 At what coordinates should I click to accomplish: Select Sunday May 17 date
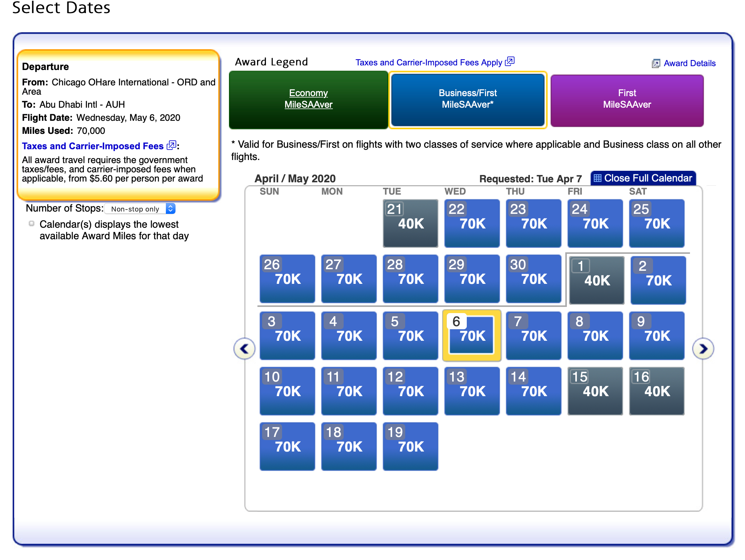pyautogui.click(x=287, y=446)
